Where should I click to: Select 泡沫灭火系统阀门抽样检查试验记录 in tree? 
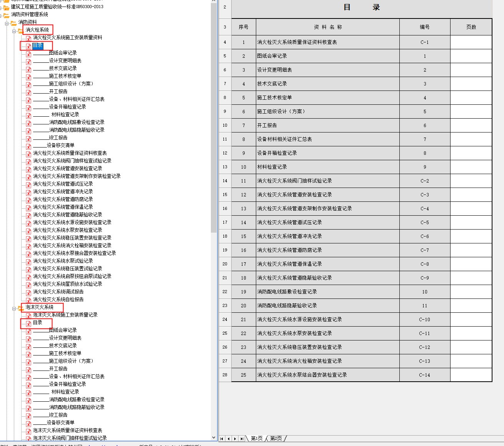coord(70,438)
